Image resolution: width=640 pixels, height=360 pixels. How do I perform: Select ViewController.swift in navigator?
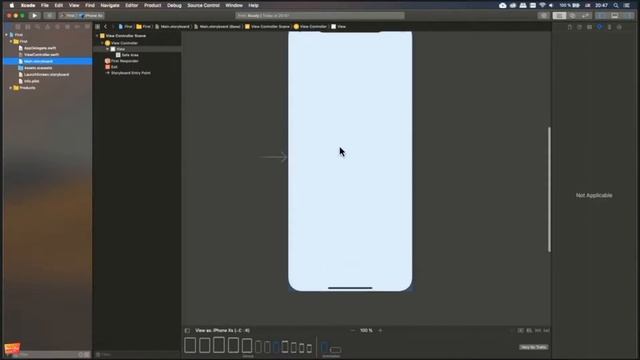click(x=41, y=55)
